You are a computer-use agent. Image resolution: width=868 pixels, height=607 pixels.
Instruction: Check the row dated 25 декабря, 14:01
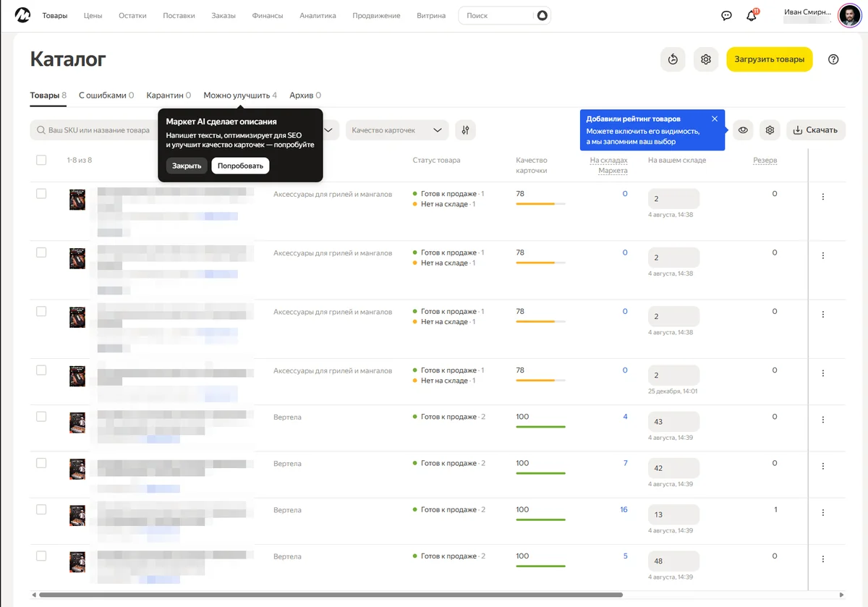41,370
